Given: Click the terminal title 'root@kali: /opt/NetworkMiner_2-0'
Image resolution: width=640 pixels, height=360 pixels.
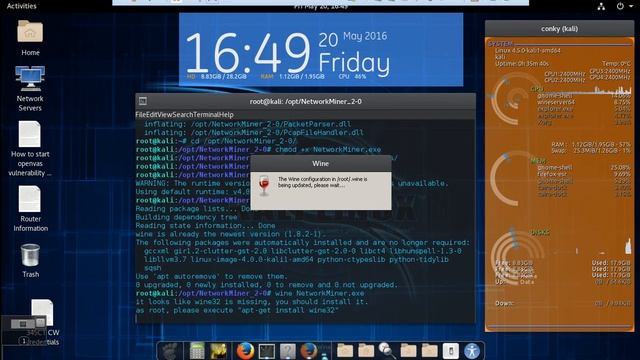Looking at the screenshot, I should coord(305,101).
